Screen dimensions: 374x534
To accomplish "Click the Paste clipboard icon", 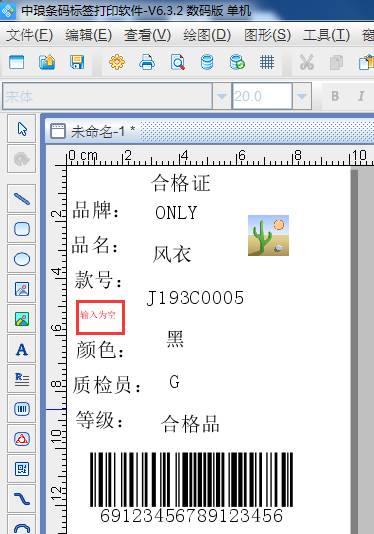I will click(366, 62).
